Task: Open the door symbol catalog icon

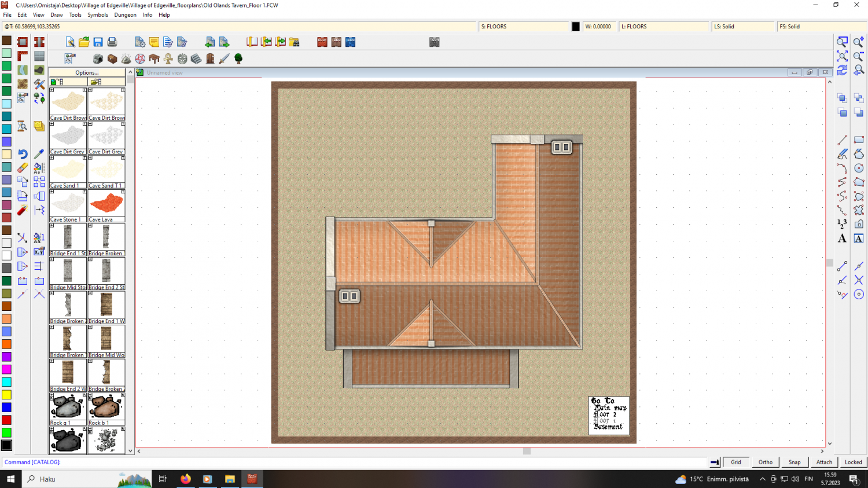Action: (x=210, y=58)
